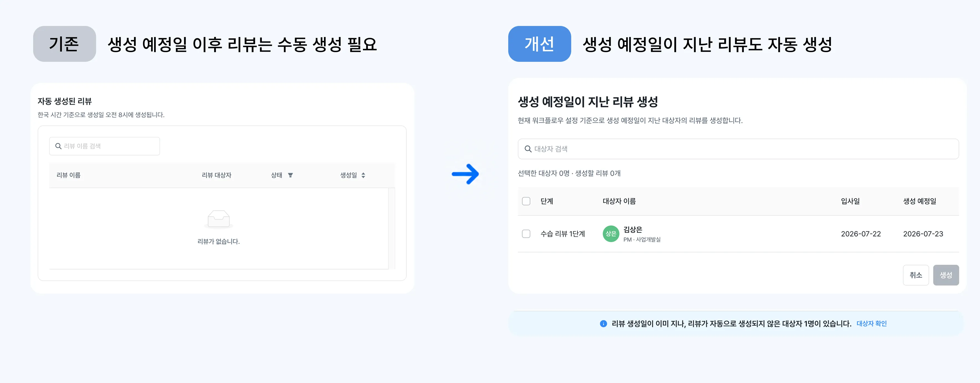The image size is (980, 383).
Task: Check the select-all checkbox beside 단계
Action: pos(526,201)
